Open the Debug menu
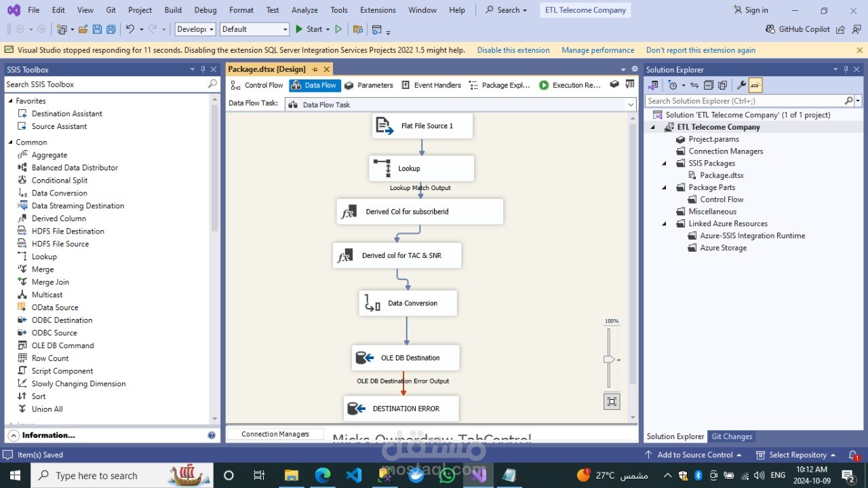This screenshot has height=488, width=868. 205,10
